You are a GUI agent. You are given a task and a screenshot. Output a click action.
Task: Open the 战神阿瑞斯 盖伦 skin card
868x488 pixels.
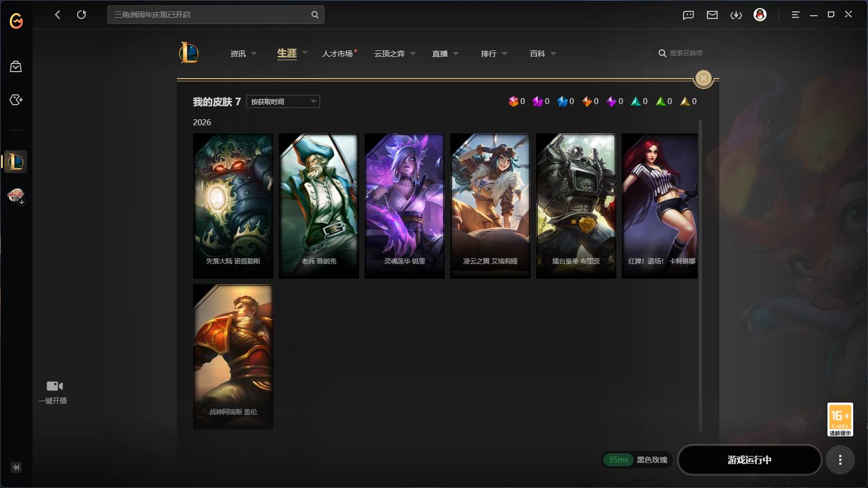pyautogui.click(x=233, y=357)
